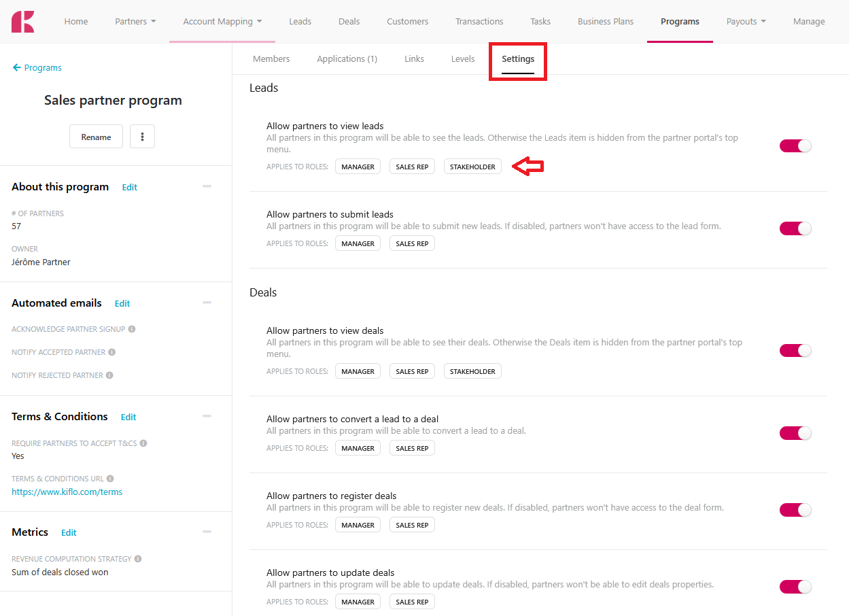849x616 pixels.
Task: Click info icon next to Terms & Conditions URL
Action: [110, 479]
